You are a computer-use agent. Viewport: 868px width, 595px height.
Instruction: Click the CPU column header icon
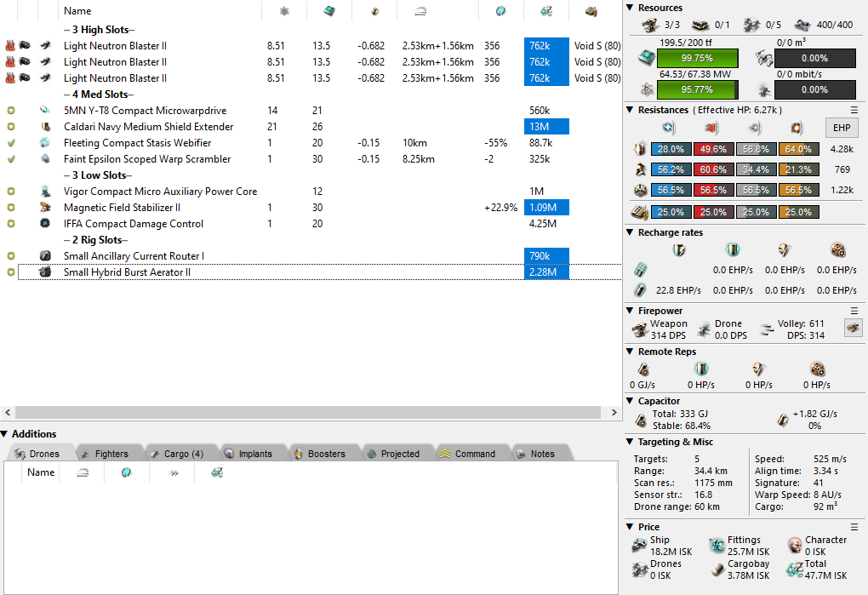[328, 11]
